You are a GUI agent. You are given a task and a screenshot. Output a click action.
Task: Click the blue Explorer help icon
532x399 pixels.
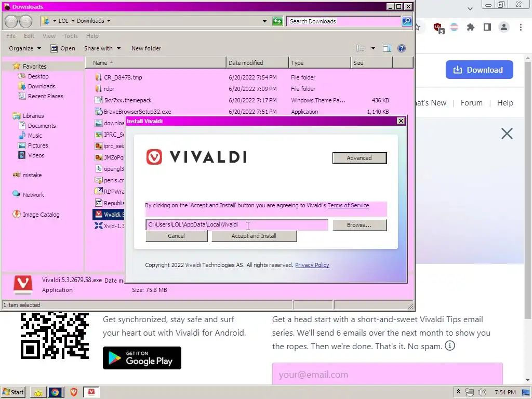tap(402, 48)
